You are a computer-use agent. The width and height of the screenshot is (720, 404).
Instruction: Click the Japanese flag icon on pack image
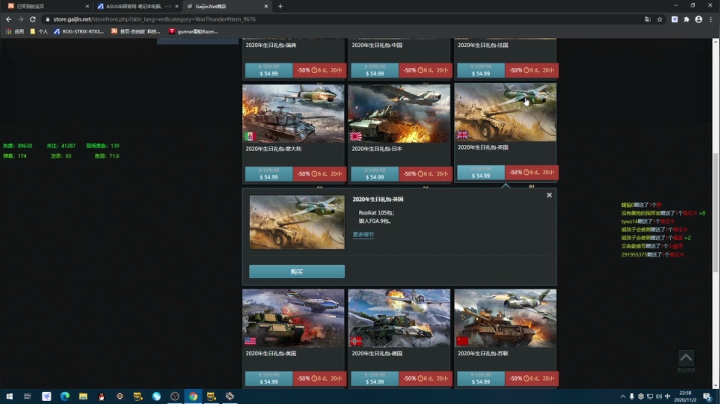(x=356, y=136)
